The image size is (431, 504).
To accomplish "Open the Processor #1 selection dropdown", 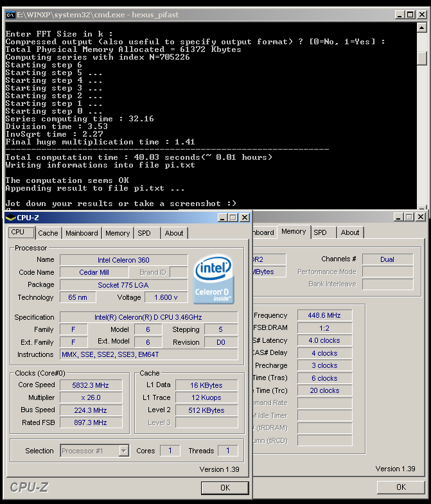I will 123,451.
